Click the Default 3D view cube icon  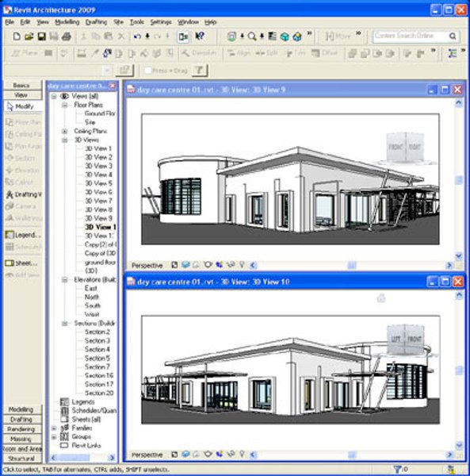pyautogui.click(x=285, y=36)
